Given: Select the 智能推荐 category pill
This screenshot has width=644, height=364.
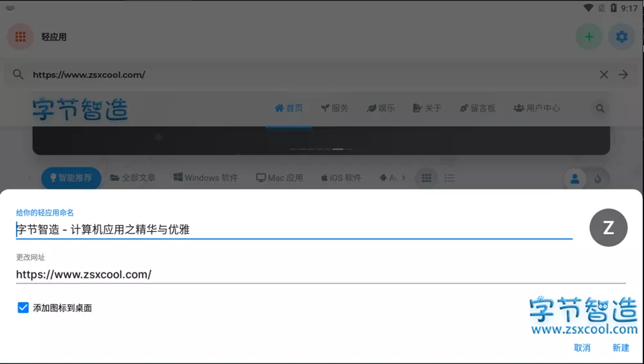Looking at the screenshot, I should point(71,178).
